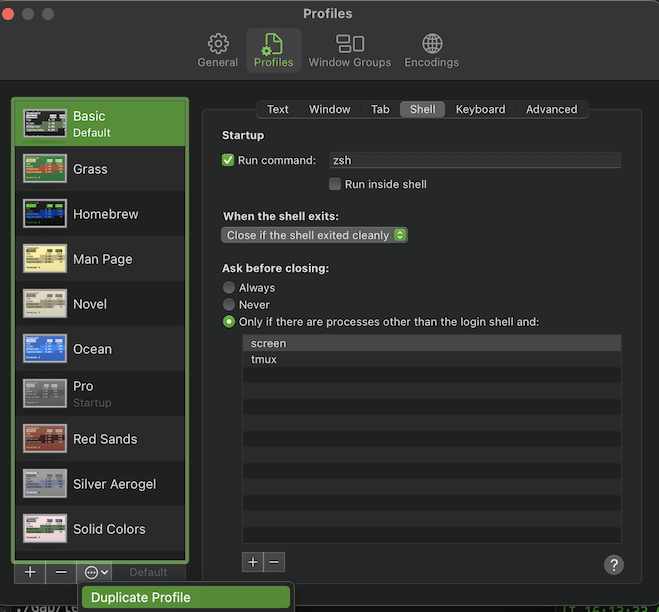This screenshot has height=612, width=659.
Task: Click the Solid Colors profile thumbnail
Action: pos(45,528)
